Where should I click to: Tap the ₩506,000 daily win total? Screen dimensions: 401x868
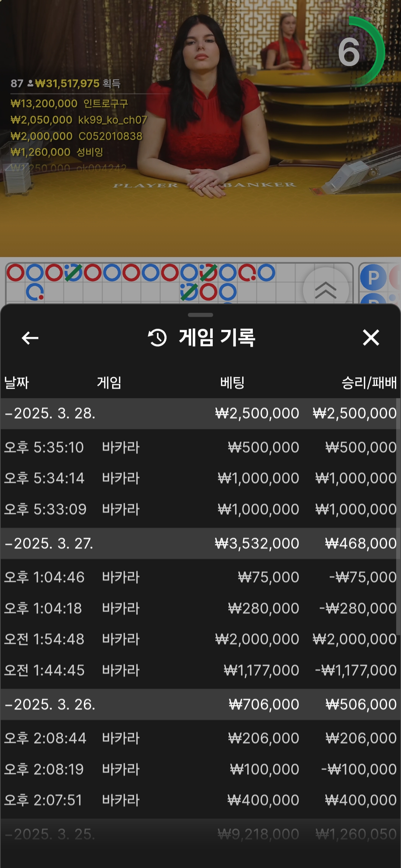(361, 704)
